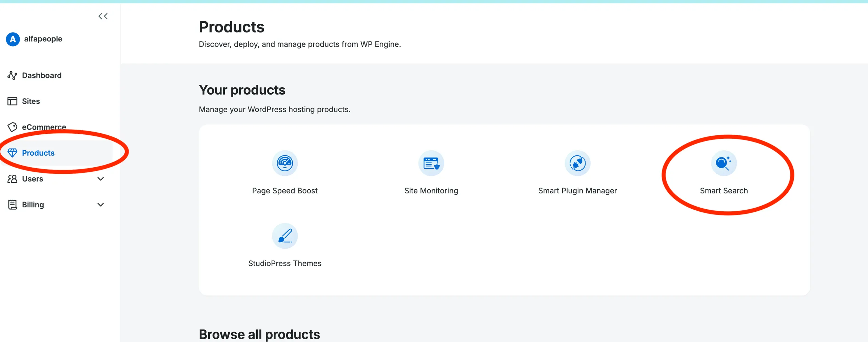This screenshot has width=868, height=342.
Task: Click the eCommerce tag icon
Action: pos(12,127)
